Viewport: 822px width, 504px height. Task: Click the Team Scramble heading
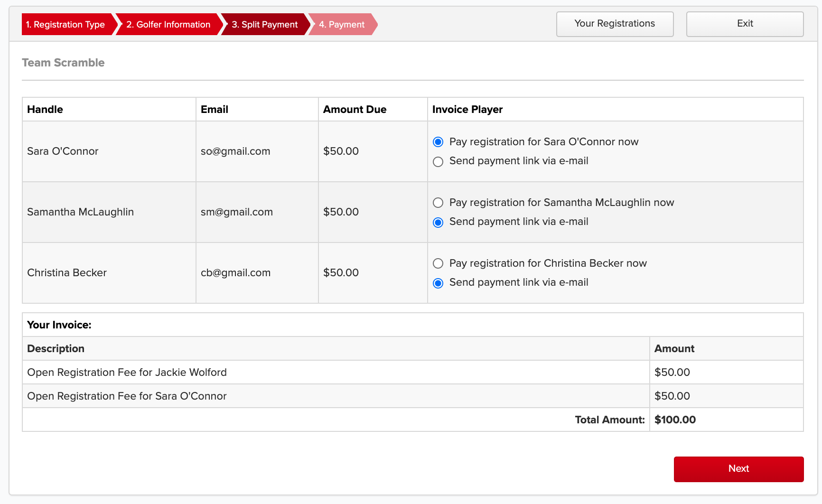[63, 63]
